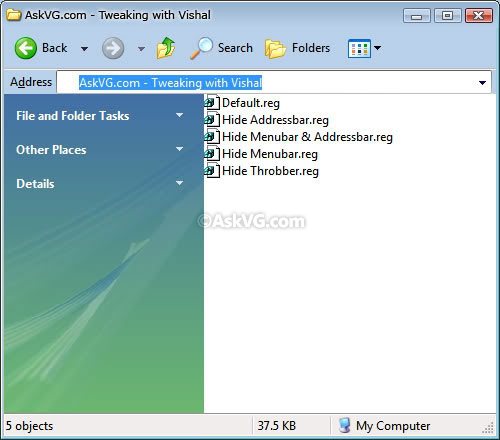This screenshot has width=500, height=440.
Task: Collapse the Other Places section
Action: tap(179, 149)
